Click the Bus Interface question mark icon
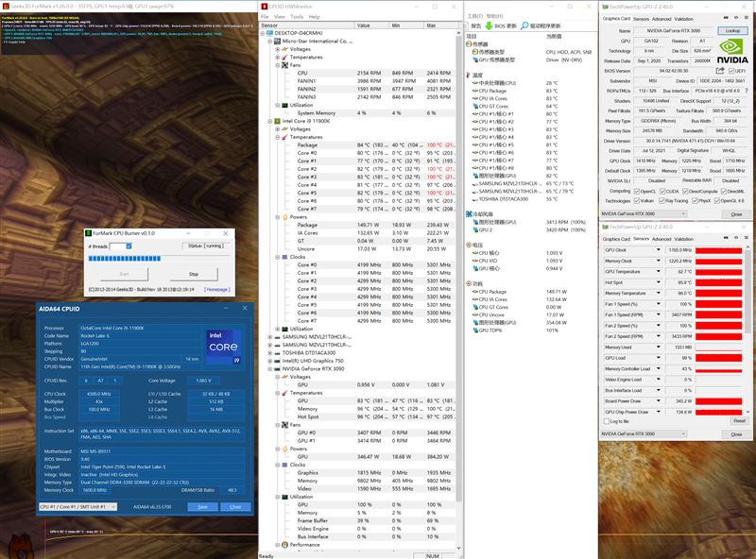 click(747, 91)
